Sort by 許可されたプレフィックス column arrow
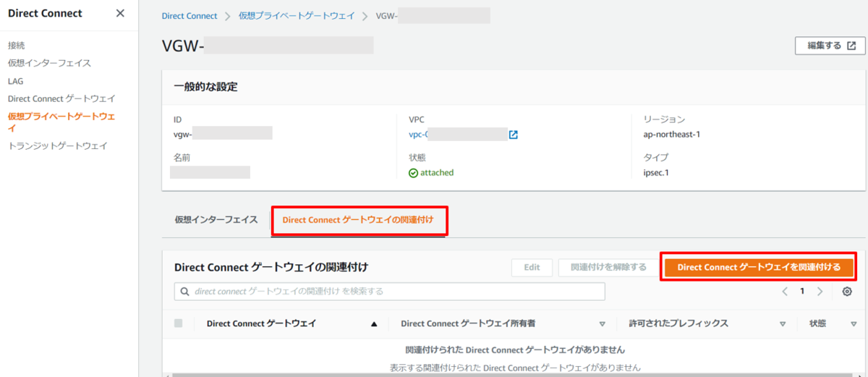 point(782,324)
